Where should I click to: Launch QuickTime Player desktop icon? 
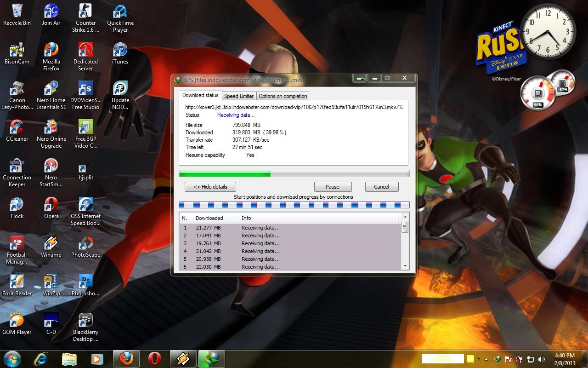pyautogui.click(x=120, y=18)
